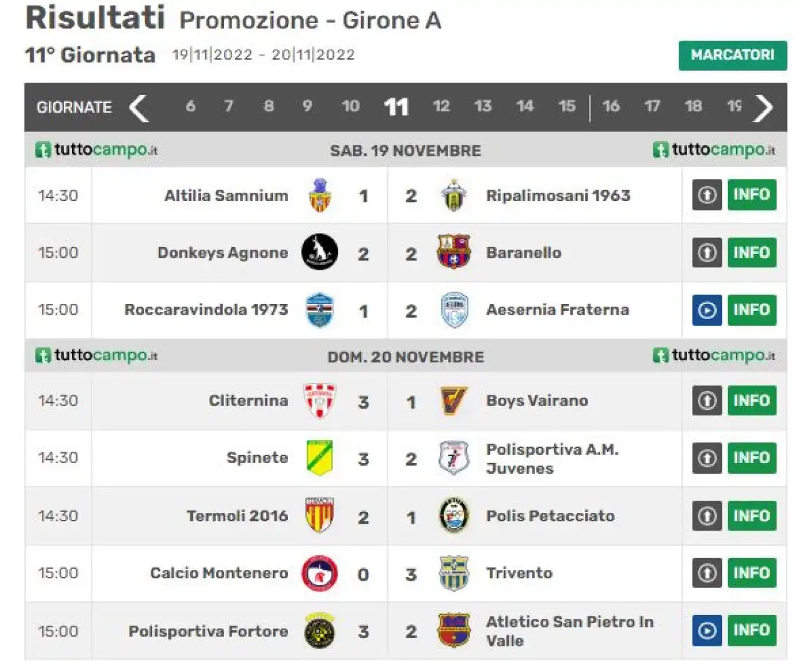Play video for Roccaravindola vs Aesernia match
This screenshot has height=672, width=801.
[707, 310]
